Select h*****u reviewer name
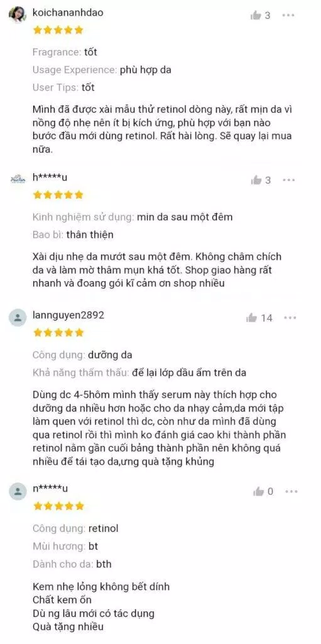The width and height of the screenshot is (321, 644). (50, 177)
